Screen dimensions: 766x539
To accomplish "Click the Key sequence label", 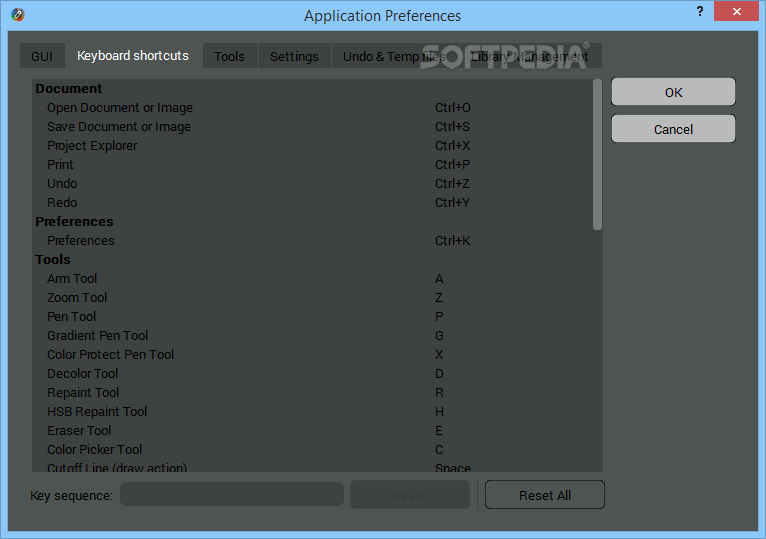I will pyautogui.click(x=71, y=496).
